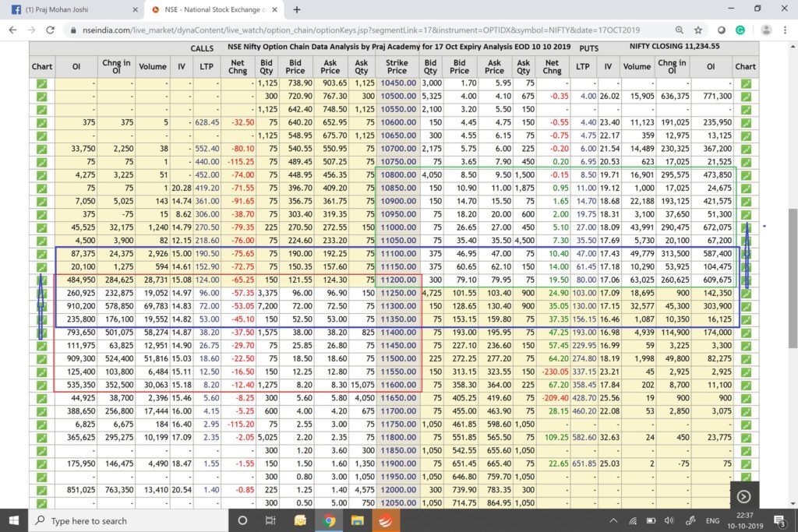The width and height of the screenshot is (798, 532).
Task: Go back to the previous page
Action: pyautogui.click(x=13, y=30)
